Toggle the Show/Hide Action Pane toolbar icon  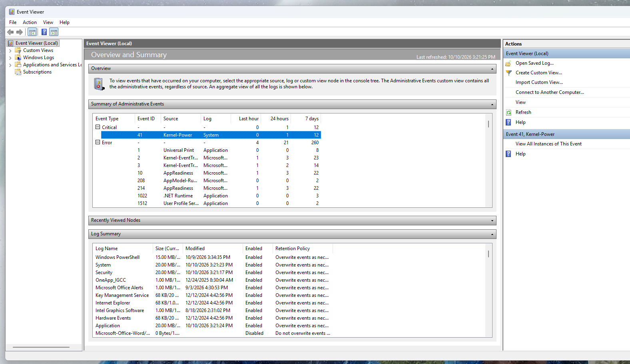(x=54, y=32)
